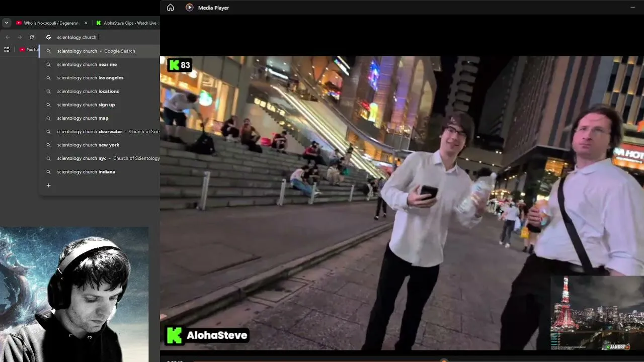Go back in the browser
Screen dimensions: 644x362
coord(8,37)
